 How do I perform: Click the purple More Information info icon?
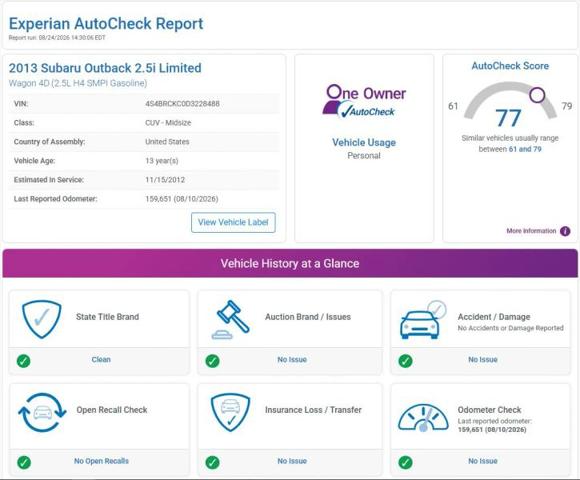[x=565, y=231]
